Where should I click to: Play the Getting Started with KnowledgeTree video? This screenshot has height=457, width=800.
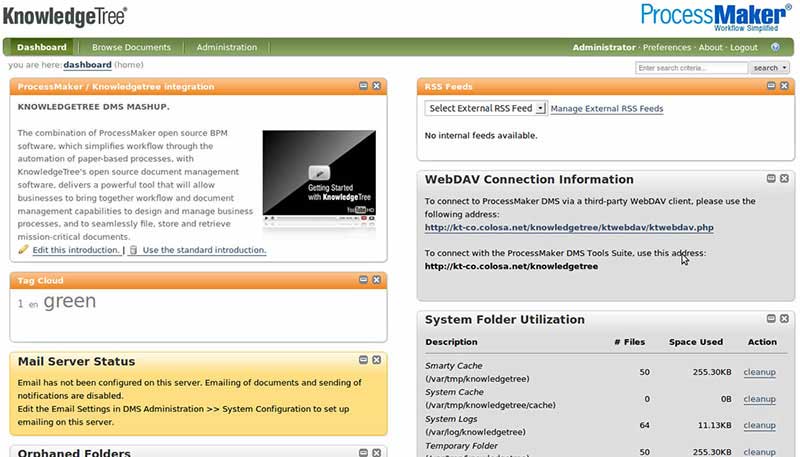coord(319,172)
